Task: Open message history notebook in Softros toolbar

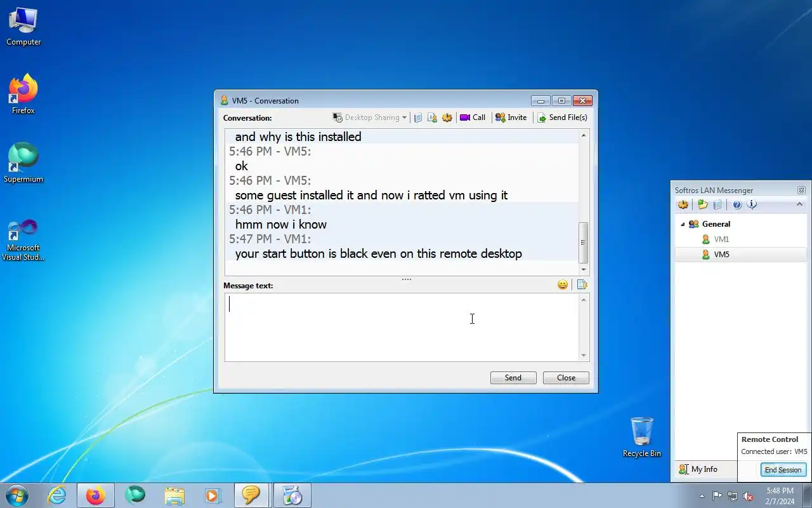Action: (717, 204)
